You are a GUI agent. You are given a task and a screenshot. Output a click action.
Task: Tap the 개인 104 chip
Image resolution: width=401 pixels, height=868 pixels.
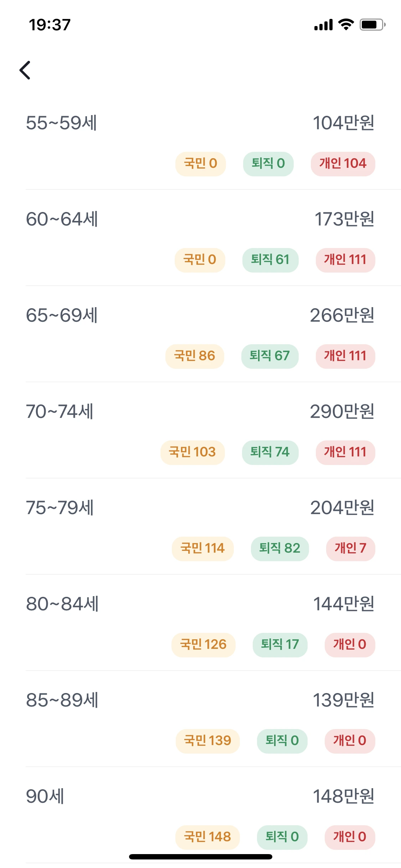(343, 164)
